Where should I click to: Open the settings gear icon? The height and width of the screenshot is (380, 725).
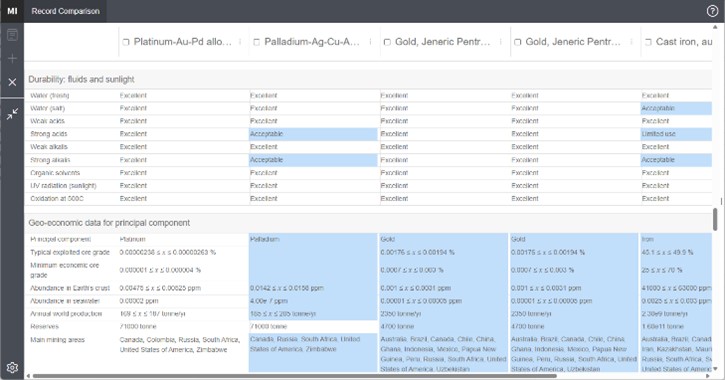[12, 368]
